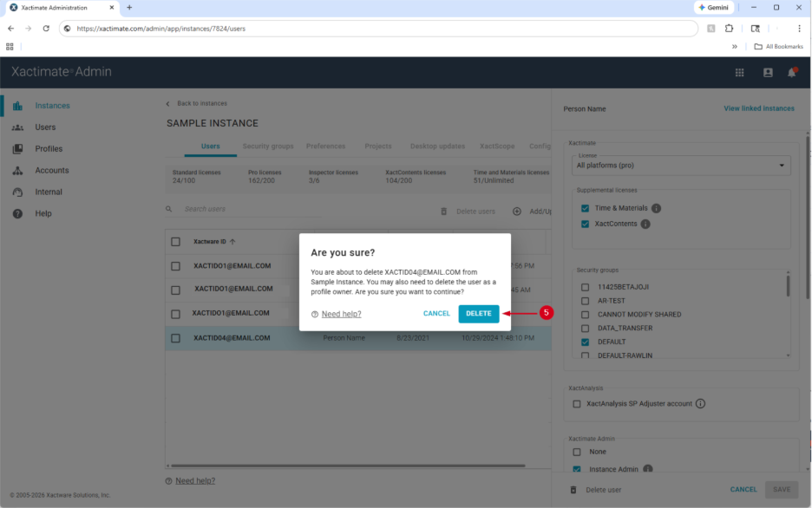Click CANCEL in the confirmation dialog
Image resolution: width=812 pixels, height=508 pixels.
[x=436, y=314]
